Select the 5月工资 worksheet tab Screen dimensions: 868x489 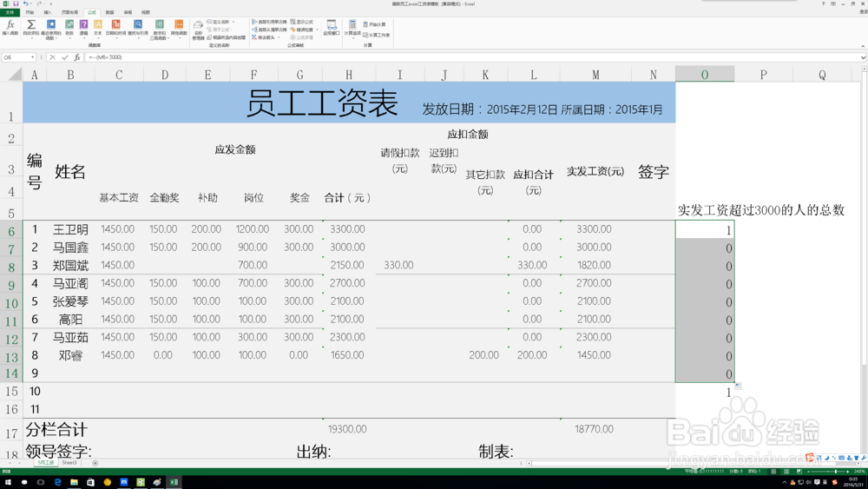pyautogui.click(x=45, y=462)
